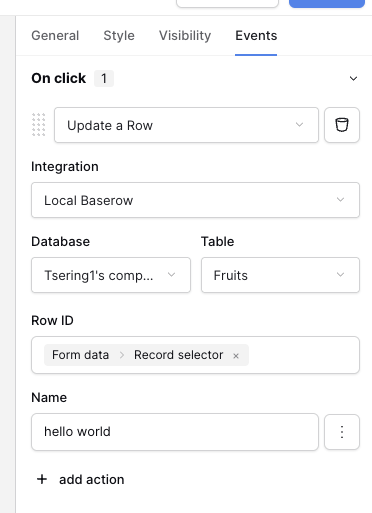Open the General tab

pos(55,36)
